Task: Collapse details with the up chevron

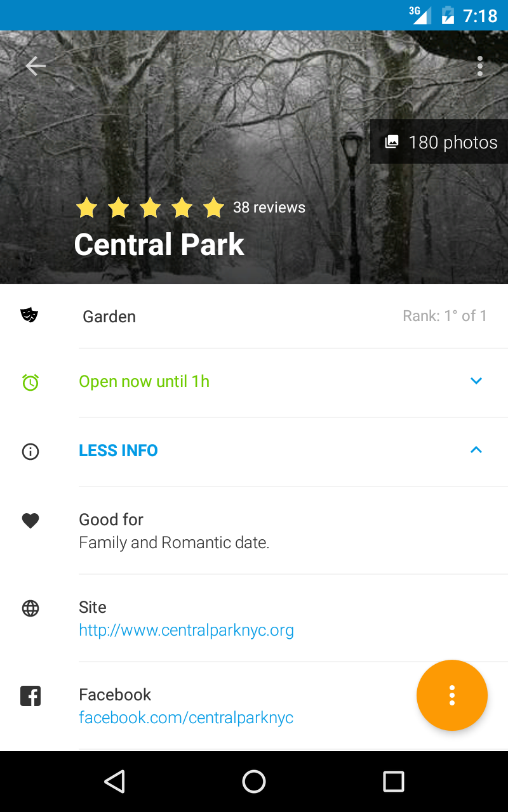Action: 476,450
